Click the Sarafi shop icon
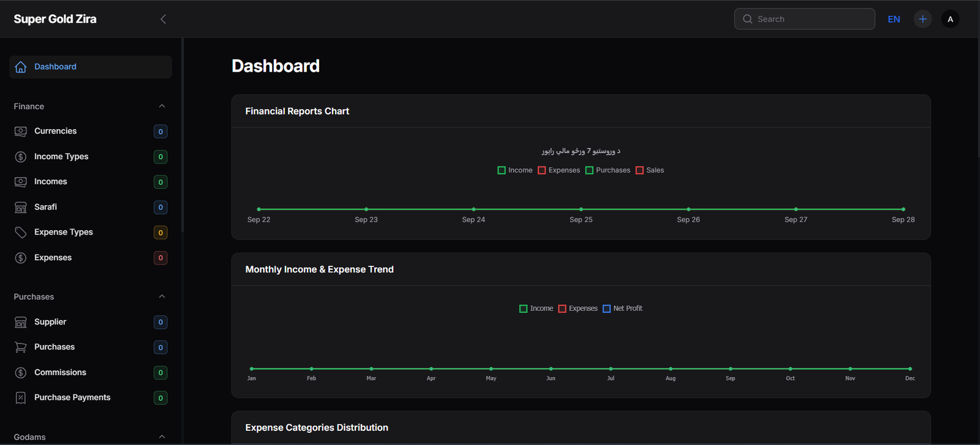The height and width of the screenshot is (445, 980). [21, 208]
